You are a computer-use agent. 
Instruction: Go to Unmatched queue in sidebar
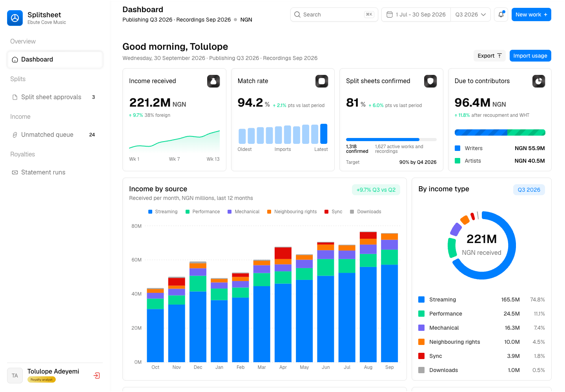coord(55,135)
